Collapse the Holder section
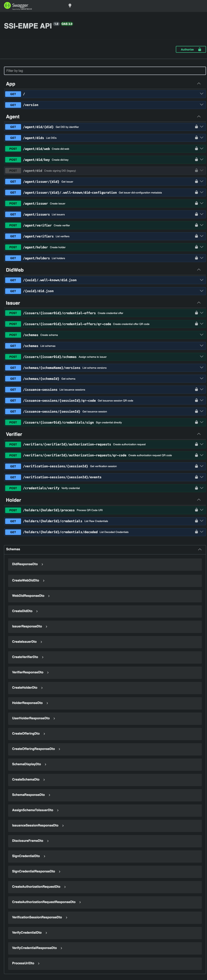 [x=199, y=500]
